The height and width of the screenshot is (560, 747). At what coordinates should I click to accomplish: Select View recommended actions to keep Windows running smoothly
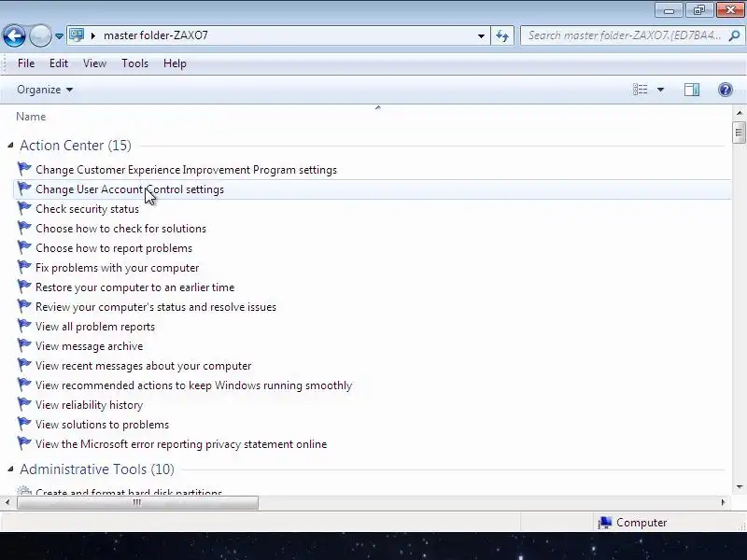point(194,385)
